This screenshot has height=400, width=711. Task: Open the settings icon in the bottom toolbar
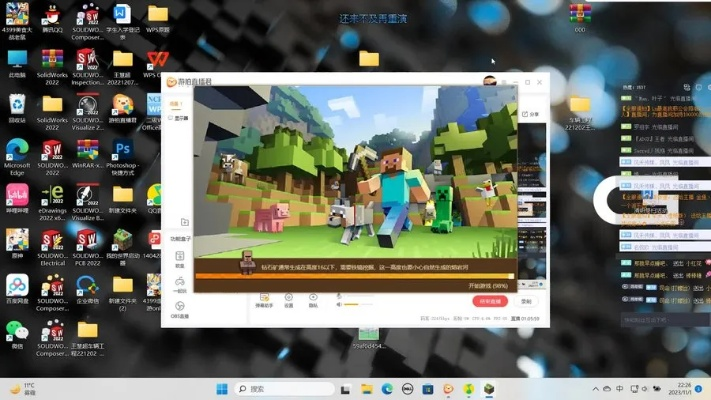pos(289,298)
